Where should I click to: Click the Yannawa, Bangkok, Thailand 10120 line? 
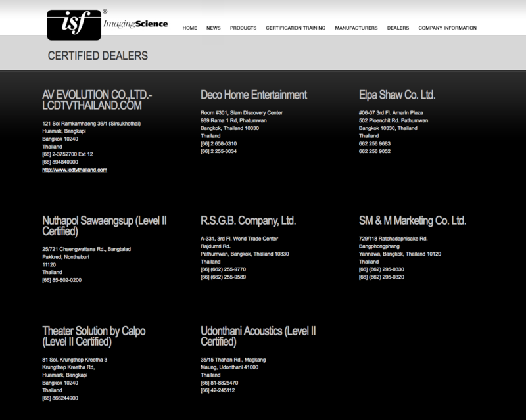coord(400,254)
